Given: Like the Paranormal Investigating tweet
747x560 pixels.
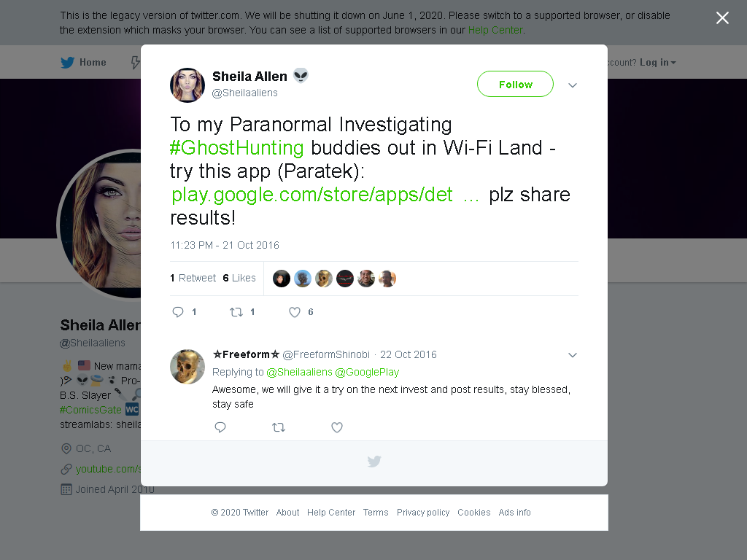Looking at the screenshot, I should coord(295,312).
